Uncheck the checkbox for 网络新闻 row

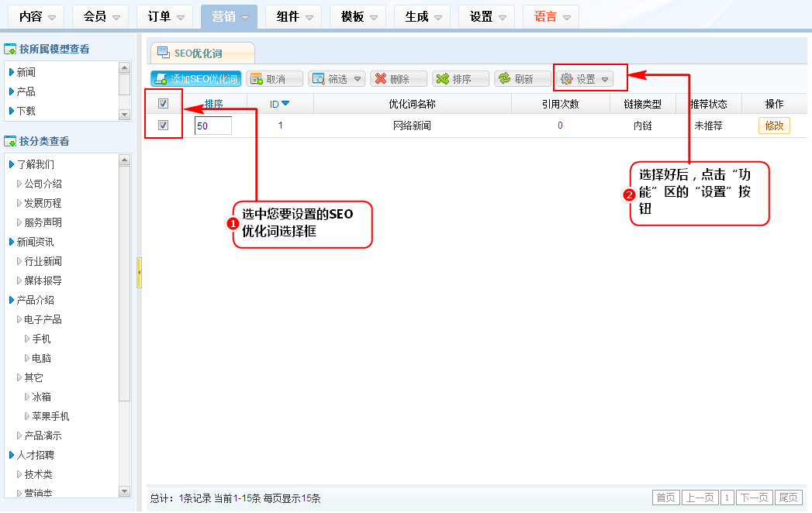163,125
